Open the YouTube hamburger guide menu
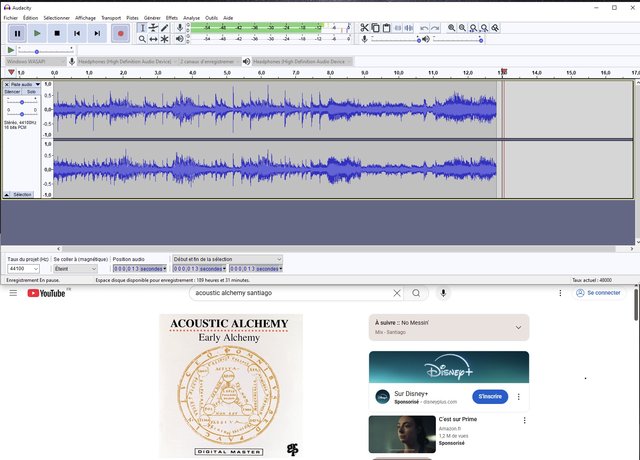 13,293
